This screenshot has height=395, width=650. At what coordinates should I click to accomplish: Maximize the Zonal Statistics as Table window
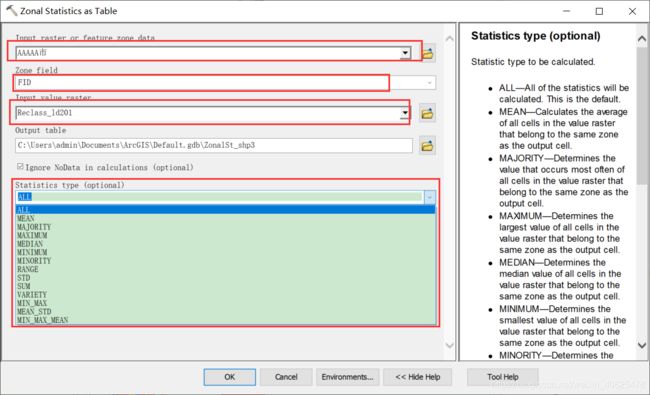point(599,11)
